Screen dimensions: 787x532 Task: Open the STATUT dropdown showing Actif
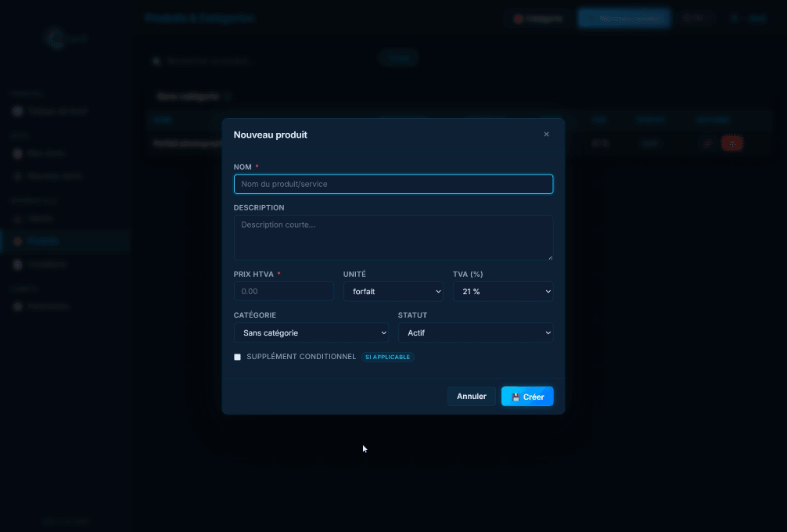[476, 332]
